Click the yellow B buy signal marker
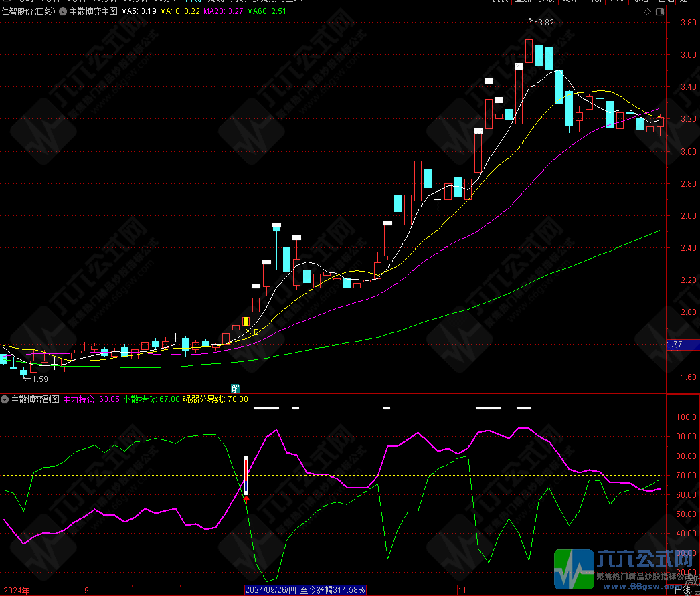 coord(256,332)
